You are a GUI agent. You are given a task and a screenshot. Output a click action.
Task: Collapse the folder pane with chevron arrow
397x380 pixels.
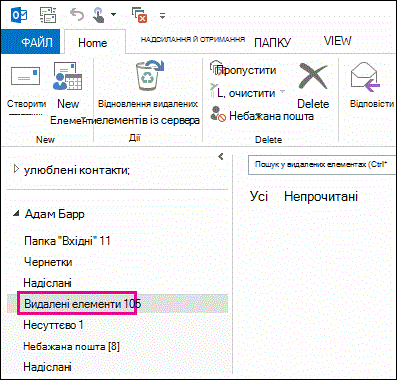click(x=220, y=157)
